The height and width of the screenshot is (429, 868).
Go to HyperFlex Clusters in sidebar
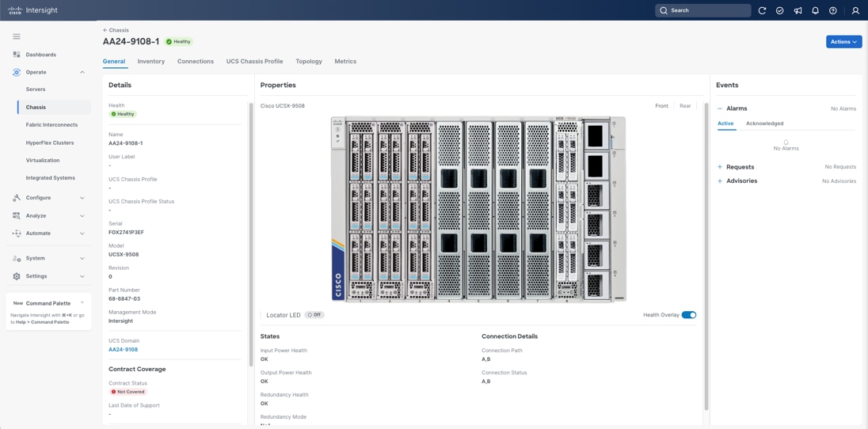tap(50, 142)
